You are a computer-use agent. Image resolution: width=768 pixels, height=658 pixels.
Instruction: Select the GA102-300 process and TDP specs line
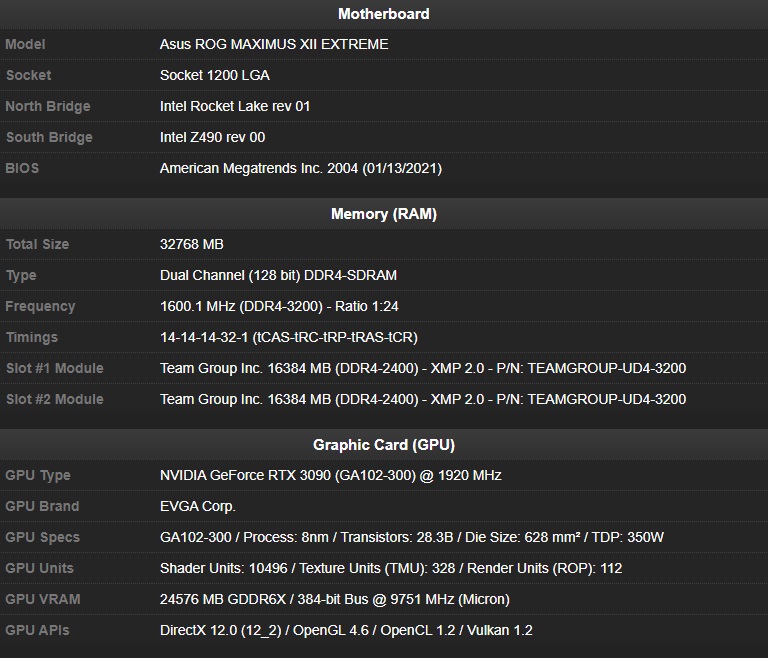point(411,537)
